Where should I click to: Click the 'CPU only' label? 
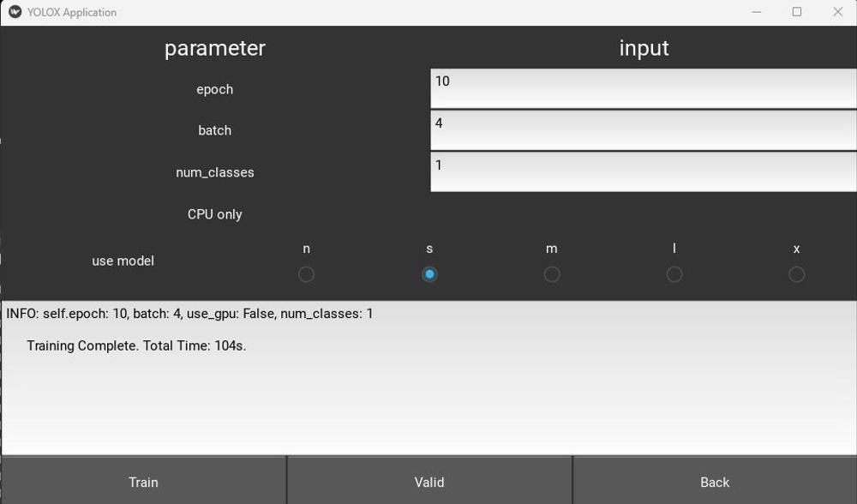215,214
